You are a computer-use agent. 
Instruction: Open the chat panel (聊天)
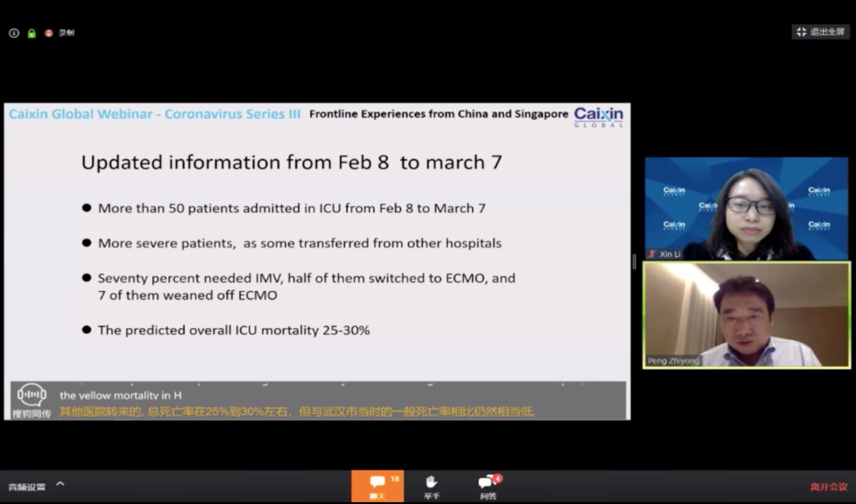point(377,486)
